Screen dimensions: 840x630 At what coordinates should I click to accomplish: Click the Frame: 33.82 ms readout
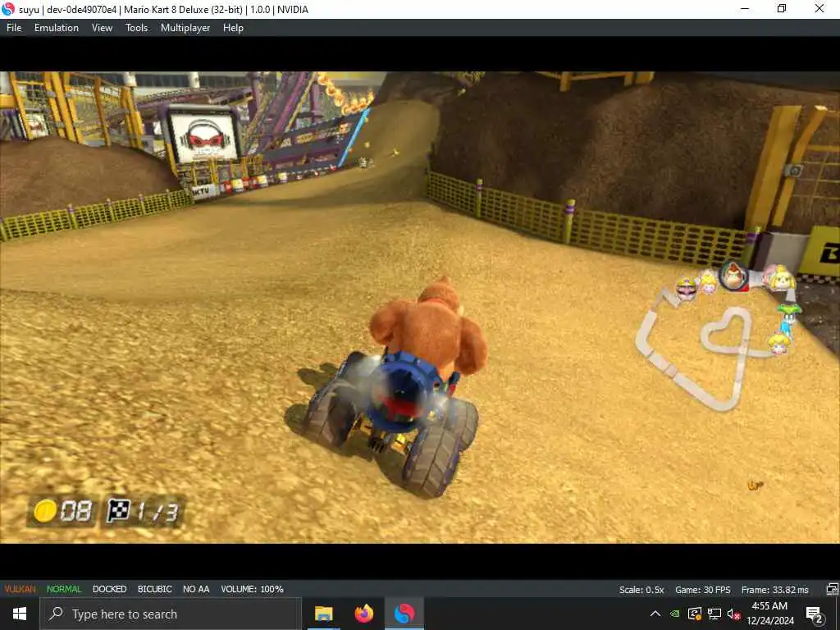click(774, 590)
